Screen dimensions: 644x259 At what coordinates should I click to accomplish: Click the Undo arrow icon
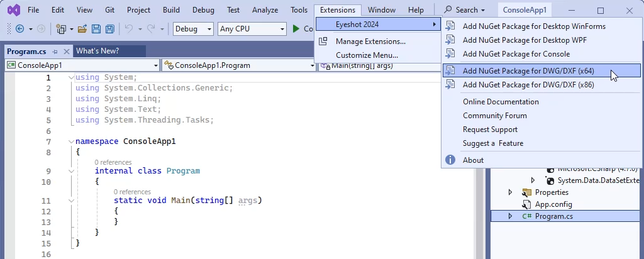click(128, 29)
